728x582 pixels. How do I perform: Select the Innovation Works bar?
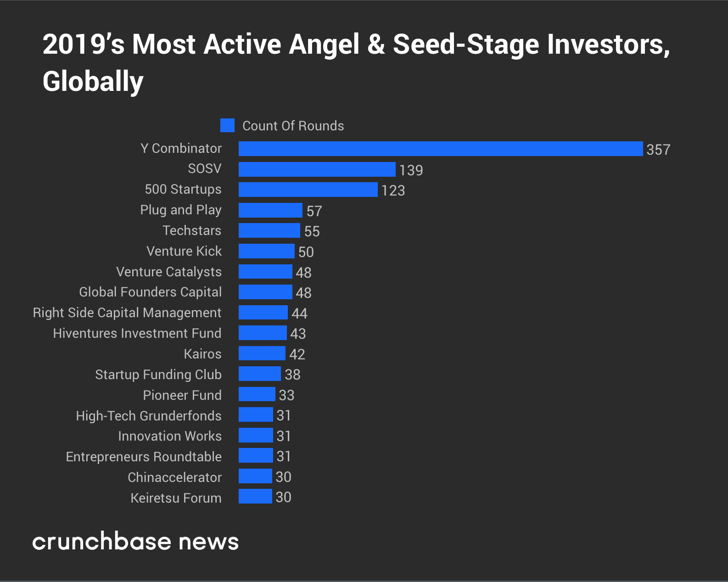tap(256, 435)
